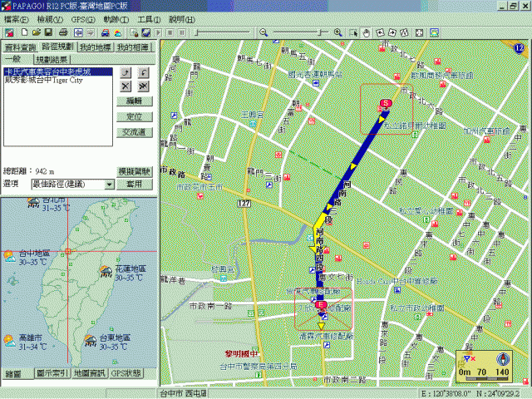532x399 pixels.
Task: Open the 最佳路徑(建議) route option dropdown
Action: 109,185
